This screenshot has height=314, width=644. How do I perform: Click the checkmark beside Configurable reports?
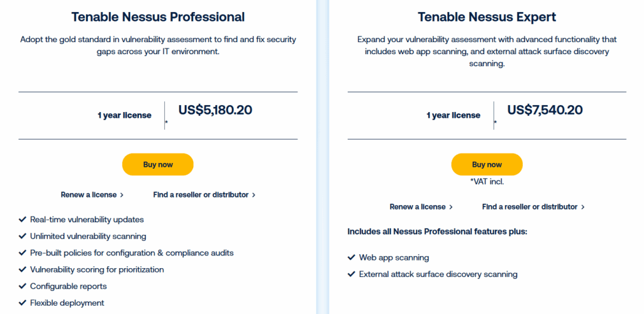22,286
